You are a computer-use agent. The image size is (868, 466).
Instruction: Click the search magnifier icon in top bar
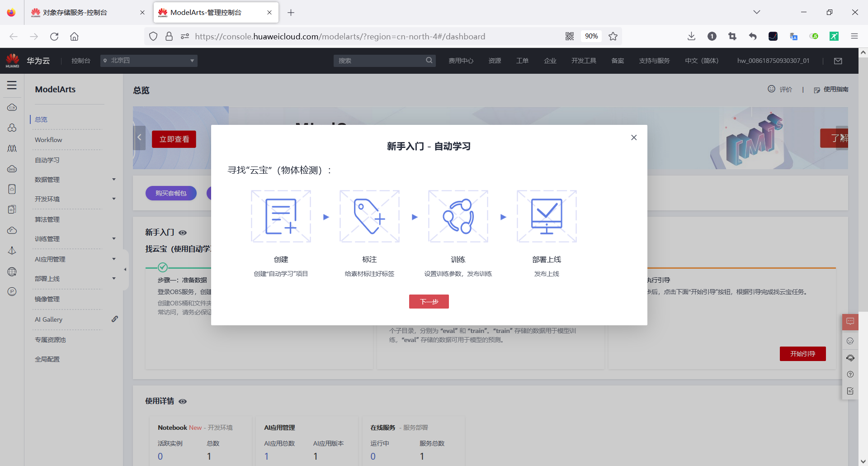pos(429,60)
